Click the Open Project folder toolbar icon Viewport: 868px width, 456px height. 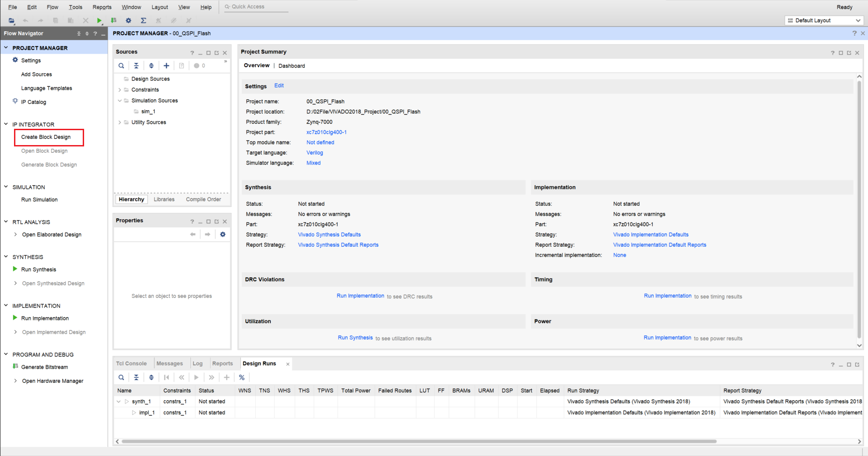(11, 20)
